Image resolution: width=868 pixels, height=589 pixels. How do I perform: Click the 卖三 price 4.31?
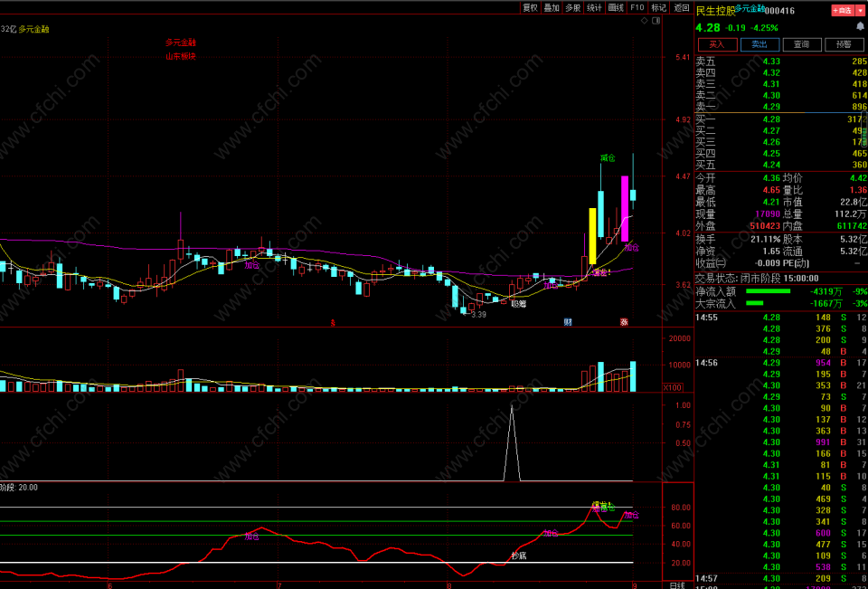click(x=771, y=84)
